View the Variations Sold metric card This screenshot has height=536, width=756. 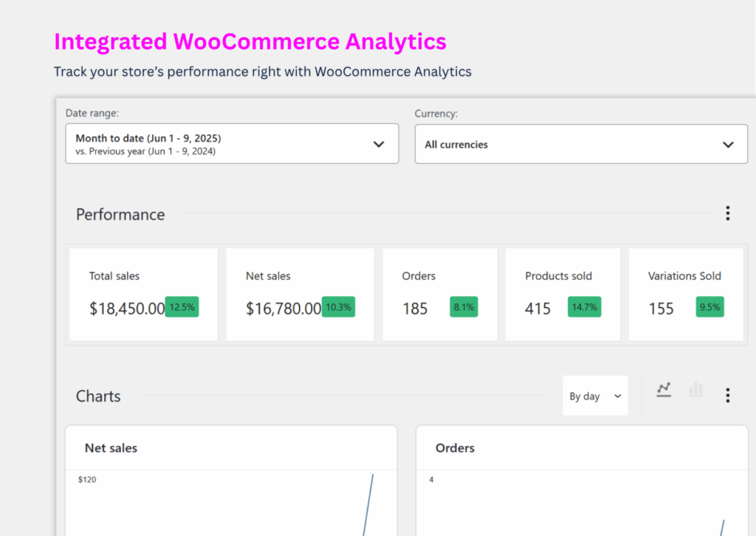[x=685, y=294]
